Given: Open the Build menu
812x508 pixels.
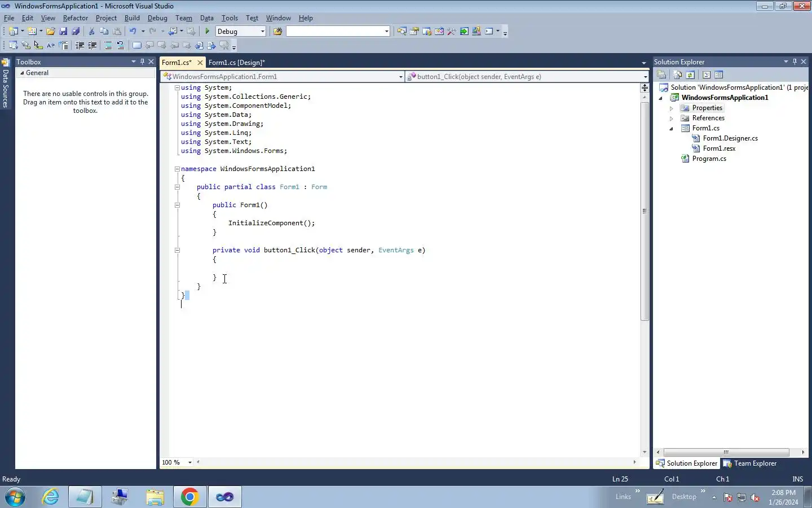Looking at the screenshot, I should point(132,18).
